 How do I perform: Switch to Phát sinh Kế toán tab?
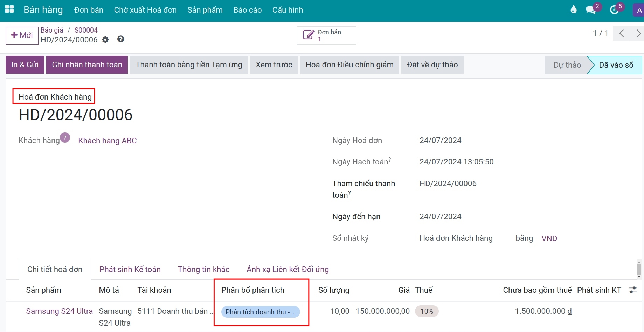[x=130, y=269]
